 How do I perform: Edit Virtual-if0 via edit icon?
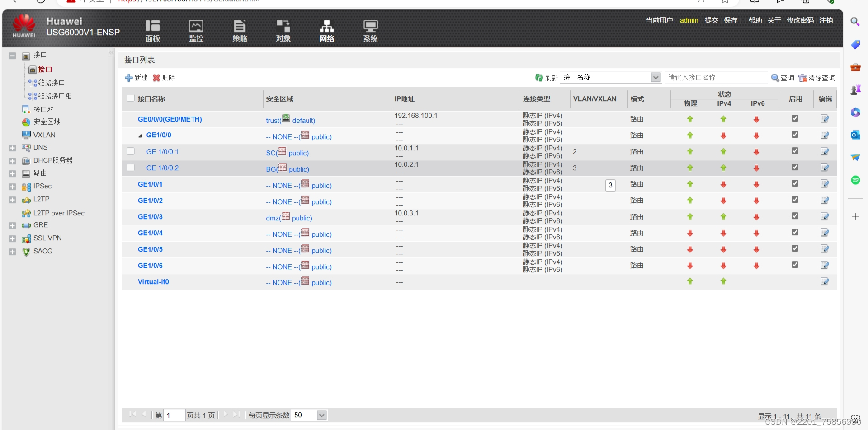point(825,281)
